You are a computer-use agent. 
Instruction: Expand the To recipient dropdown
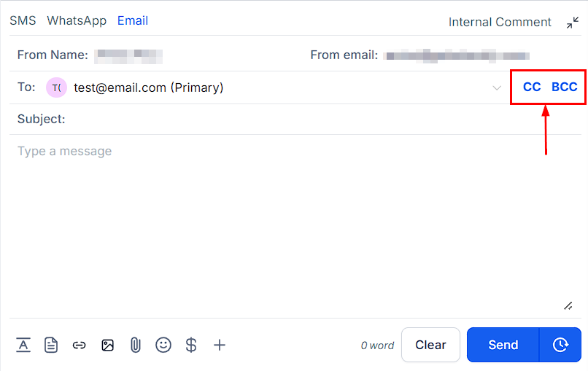click(x=497, y=88)
